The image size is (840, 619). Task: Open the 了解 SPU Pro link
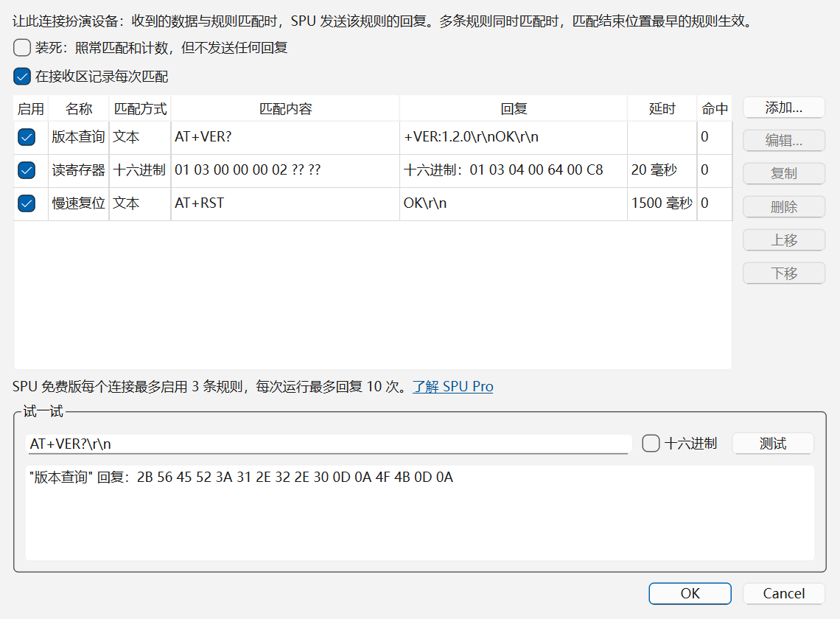452,386
